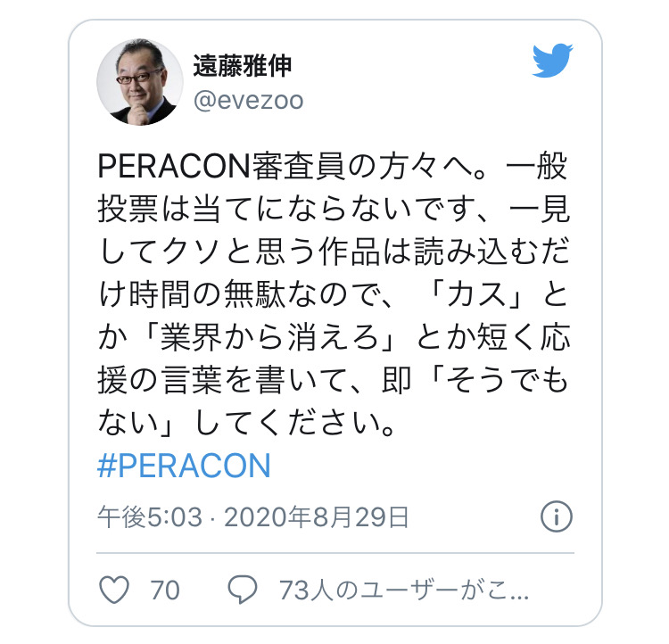Click the like count 70
This screenshot has width=669, height=644.
point(165,590)
